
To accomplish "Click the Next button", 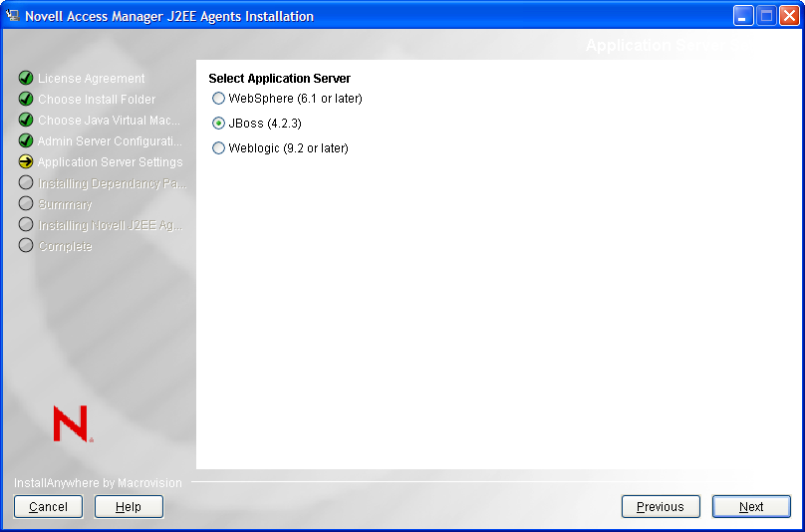I will (751, 507).
